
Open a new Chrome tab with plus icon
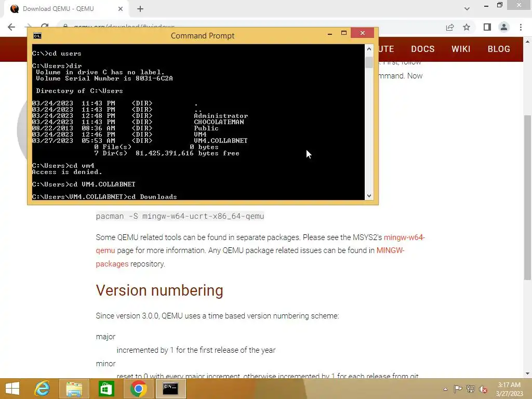point(140,9)
